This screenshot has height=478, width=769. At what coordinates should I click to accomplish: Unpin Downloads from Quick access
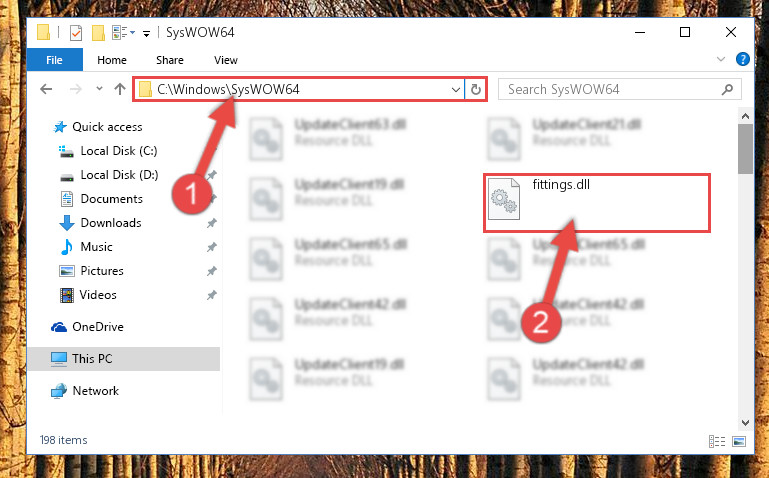tap(211, 223)
